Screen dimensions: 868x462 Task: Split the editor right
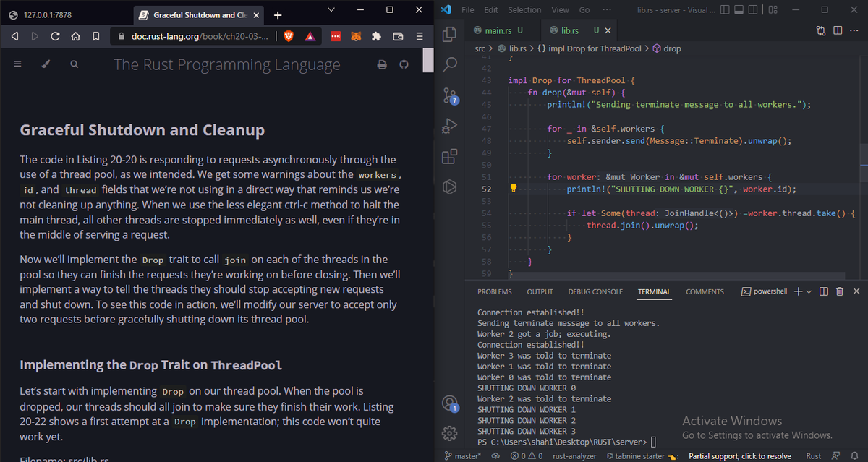(x=837, y=30)
